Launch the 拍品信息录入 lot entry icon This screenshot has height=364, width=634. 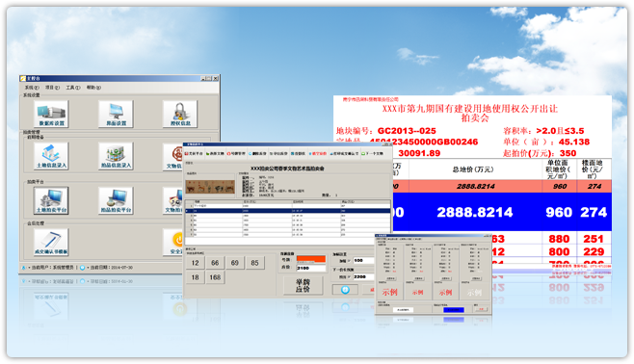(x=116, y=156)
